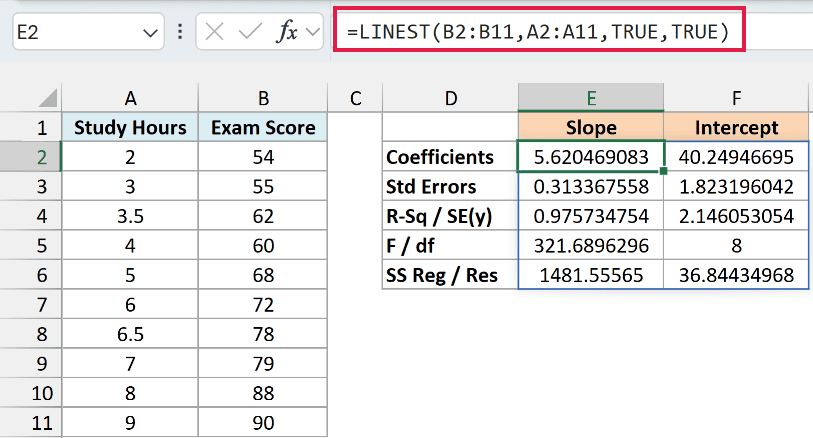Select exam score cell 60

click(x=263, y=246)
